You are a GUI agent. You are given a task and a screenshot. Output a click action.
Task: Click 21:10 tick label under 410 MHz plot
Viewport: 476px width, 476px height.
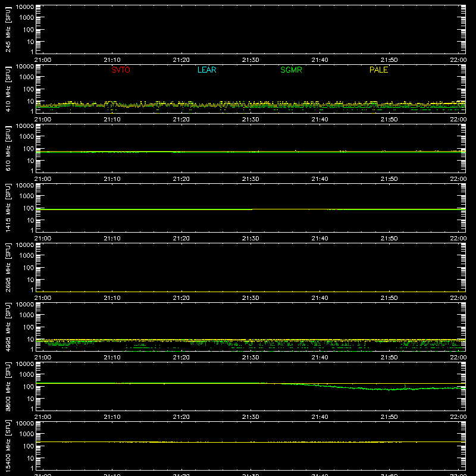[112, 120]
